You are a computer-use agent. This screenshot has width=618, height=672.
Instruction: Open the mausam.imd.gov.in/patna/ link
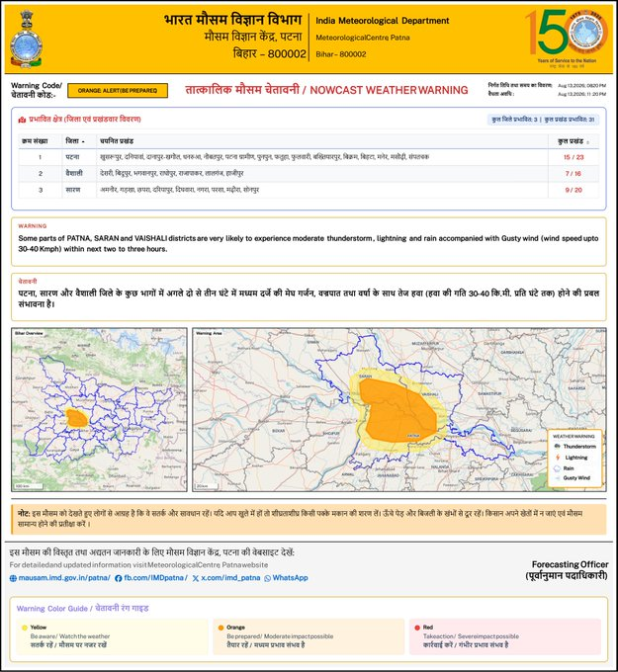click(x=64, y=578)
